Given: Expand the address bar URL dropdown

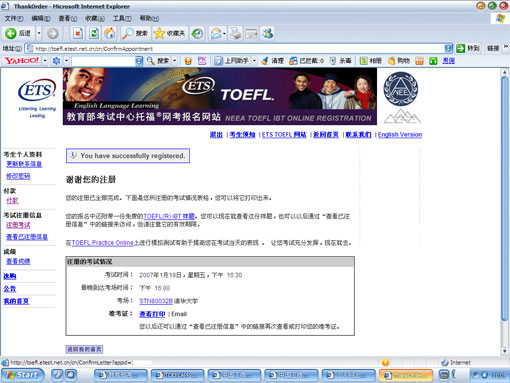Looking at the screenshot, I should (448, 49).
